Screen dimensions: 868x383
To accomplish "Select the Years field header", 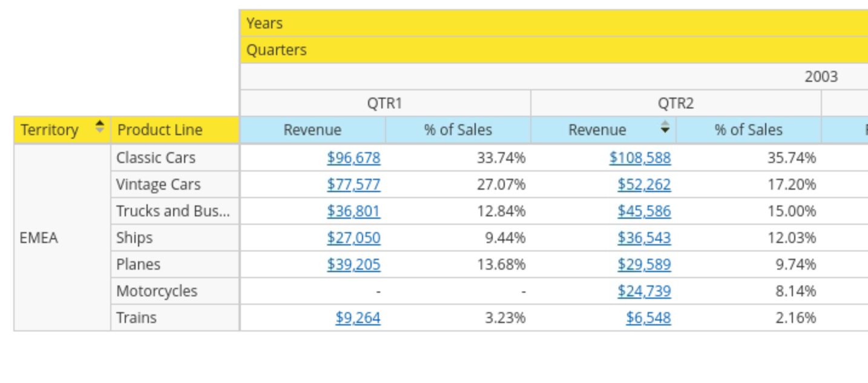I will [265, 24].
